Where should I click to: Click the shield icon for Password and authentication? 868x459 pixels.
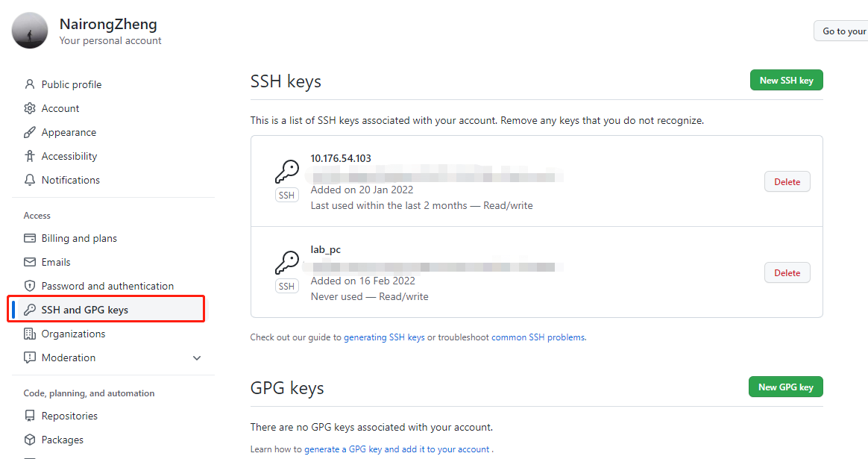click(x=30, y=286)
